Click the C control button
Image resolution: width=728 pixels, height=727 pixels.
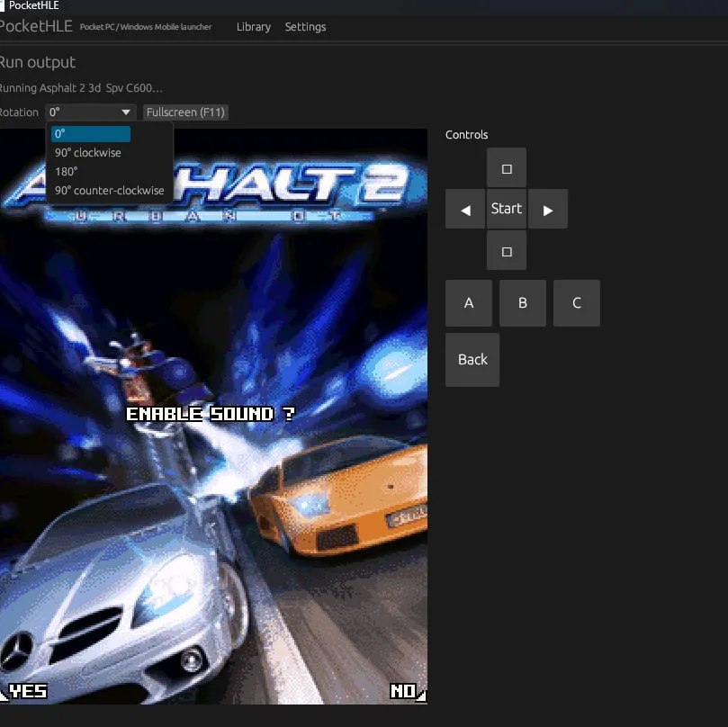(576, 302)
